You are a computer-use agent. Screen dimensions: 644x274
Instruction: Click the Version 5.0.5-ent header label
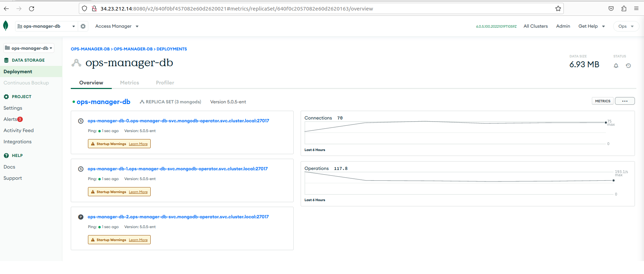tap(228, 102)
